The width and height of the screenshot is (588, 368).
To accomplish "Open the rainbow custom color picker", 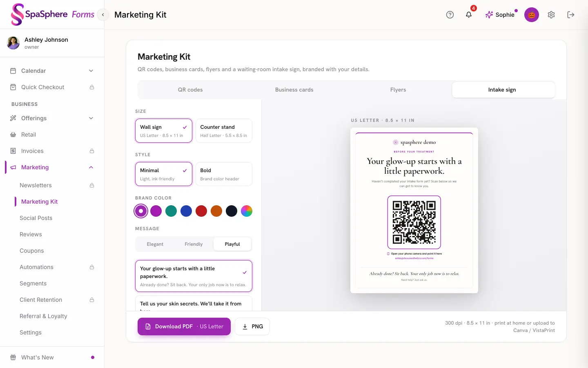I will coord(247,211).
